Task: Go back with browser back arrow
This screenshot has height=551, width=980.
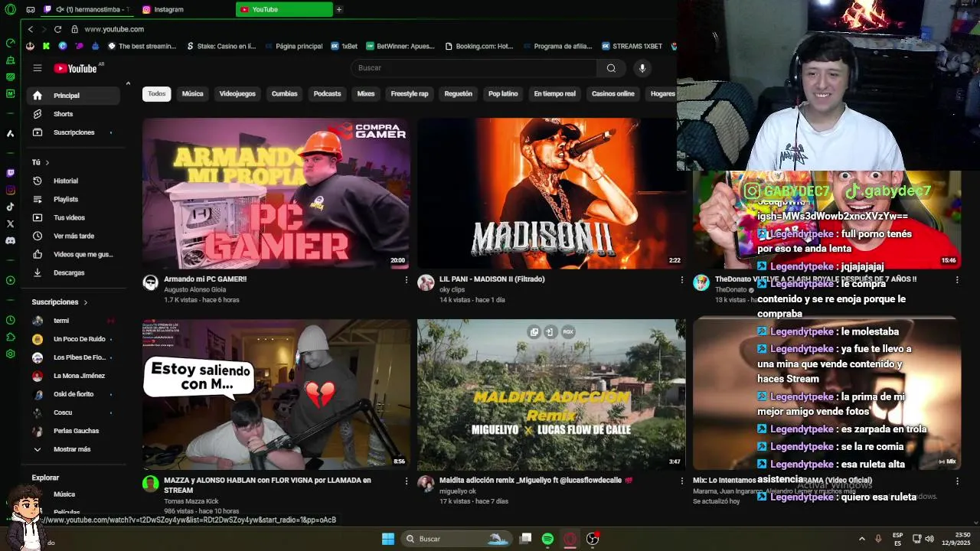Action: pos(31,29)
